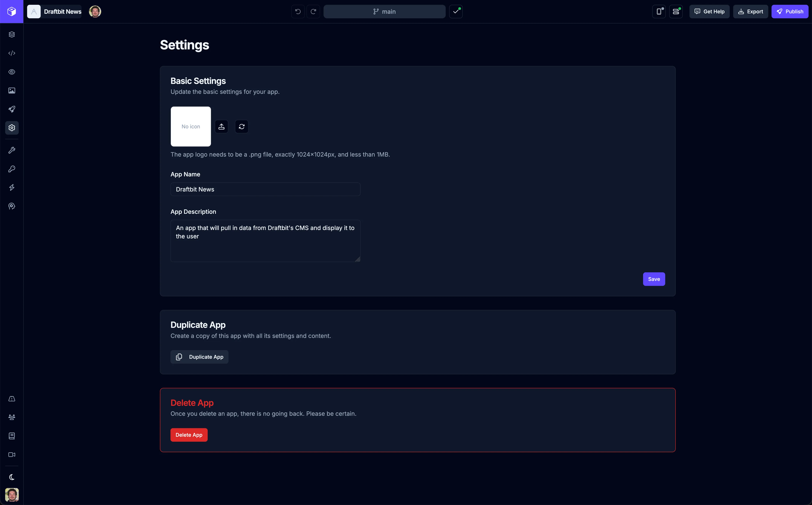
Task: Open the documentation book panel
Action: coord(12,436)
